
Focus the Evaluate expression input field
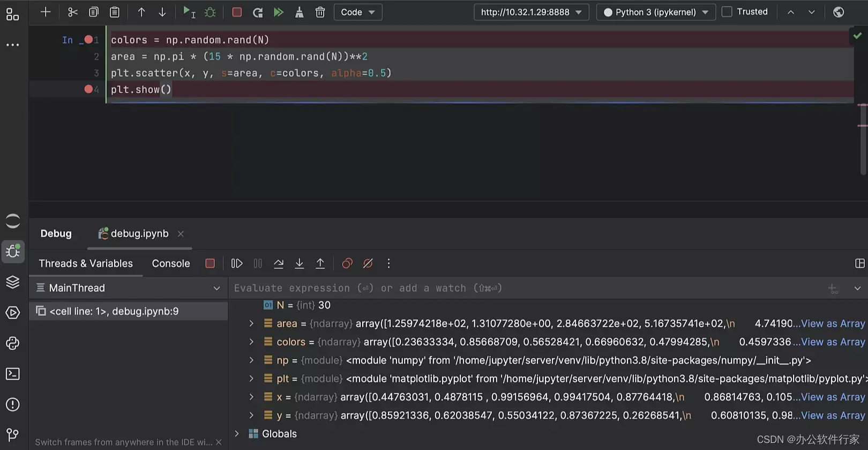(x=528, y=288)
